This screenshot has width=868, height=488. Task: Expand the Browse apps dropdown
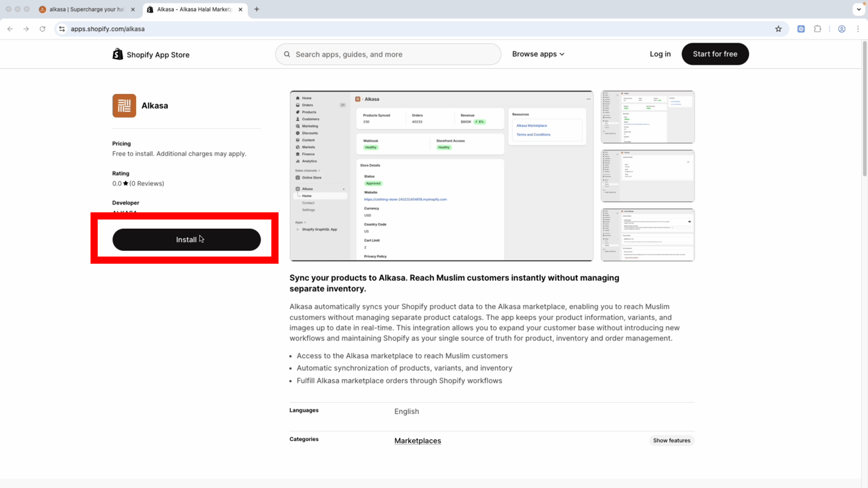click(538, 54)
